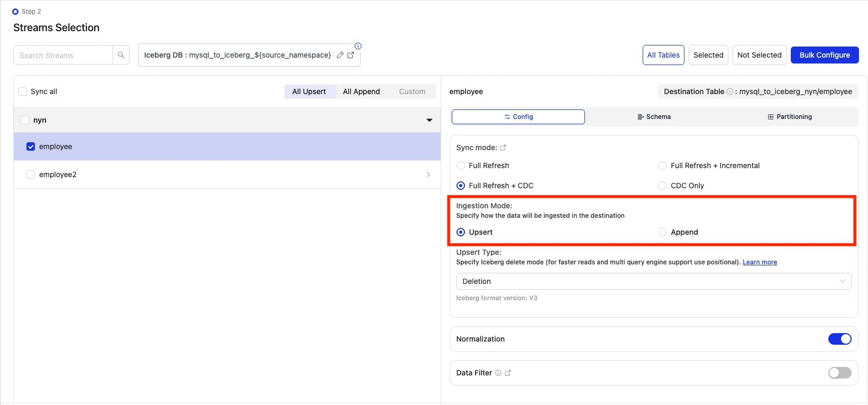This screenshot has height=405, width=868.
Task: Choose All Upsert option
Action: point(309,91)
